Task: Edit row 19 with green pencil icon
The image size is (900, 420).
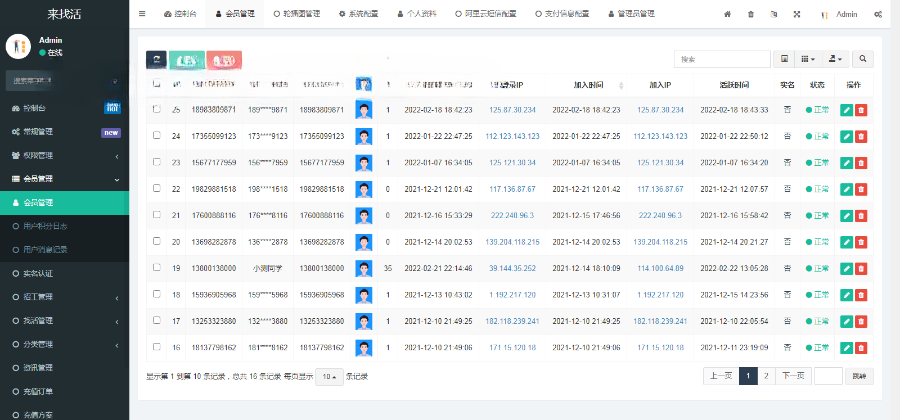Action: click(847, 268)
